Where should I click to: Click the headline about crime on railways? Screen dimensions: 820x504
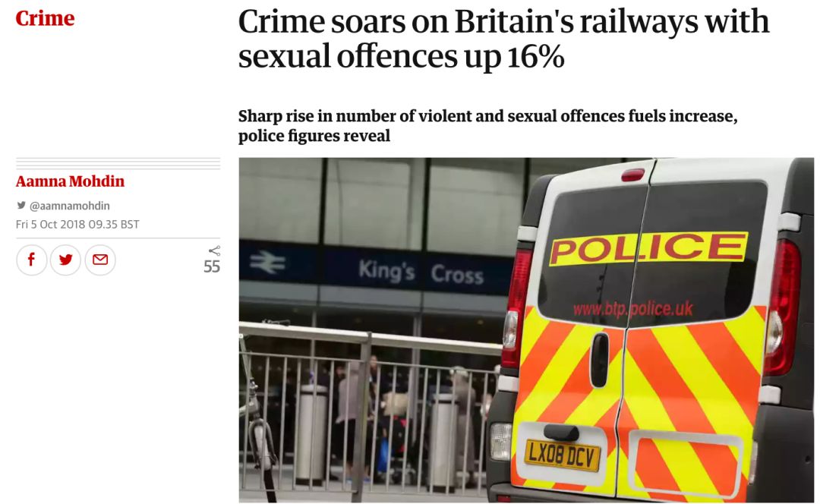tap(503, 39)
